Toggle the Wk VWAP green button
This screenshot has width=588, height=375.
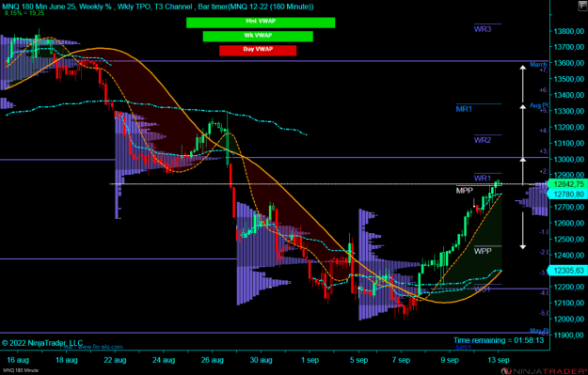pyautogui.click(x=258, y=37)
